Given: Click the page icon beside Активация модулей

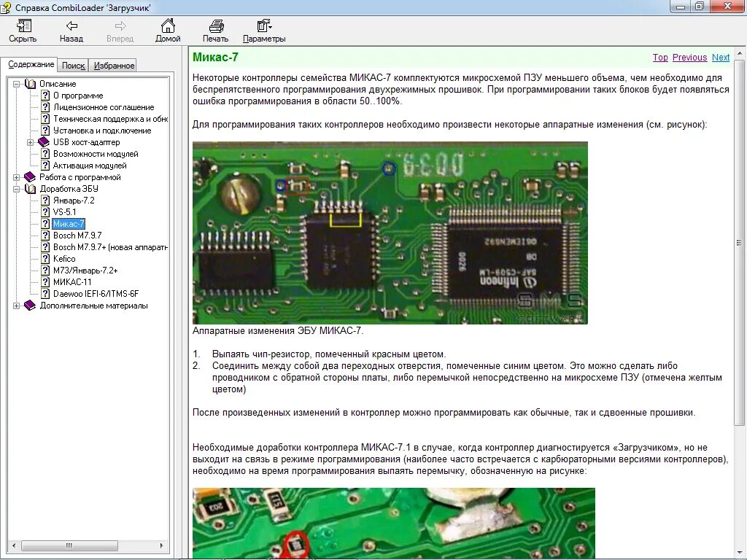Looking at the screenshot, I should pos(45,166).
